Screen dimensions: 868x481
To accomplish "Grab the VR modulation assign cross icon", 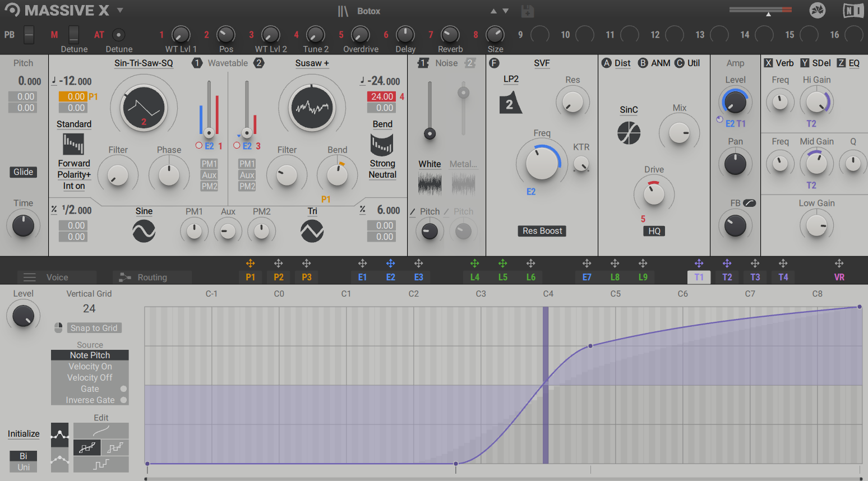I will [839, 263].
